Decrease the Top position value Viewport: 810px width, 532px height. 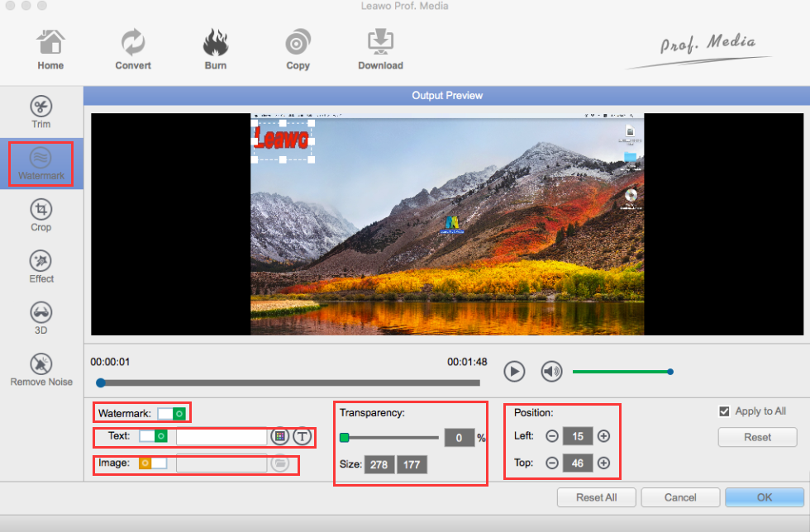pos(552,463)
